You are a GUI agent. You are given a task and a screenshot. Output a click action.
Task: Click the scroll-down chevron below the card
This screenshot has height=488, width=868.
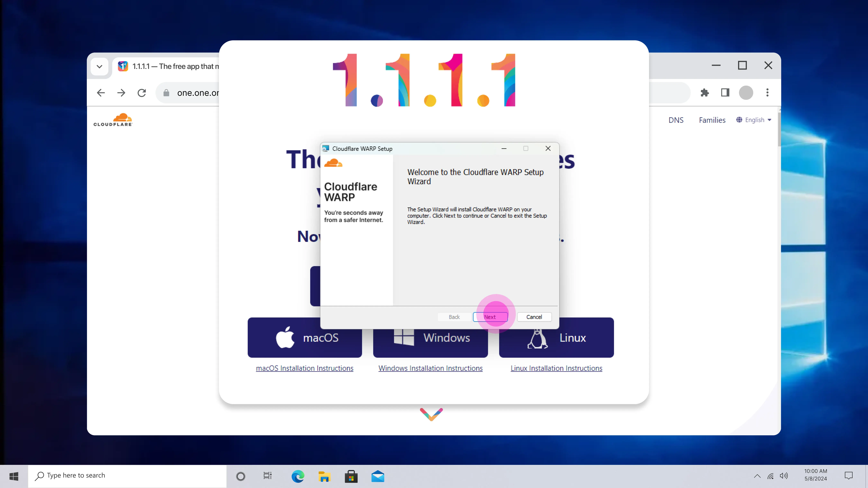click(431, 414)
